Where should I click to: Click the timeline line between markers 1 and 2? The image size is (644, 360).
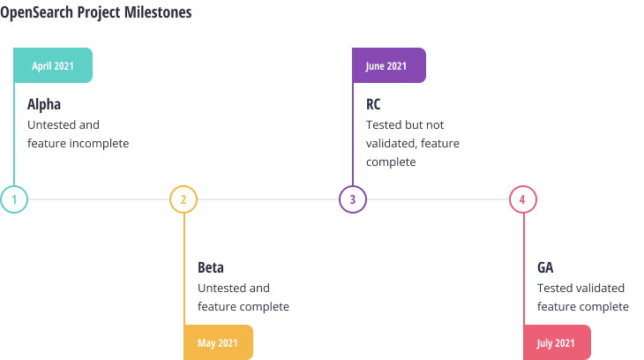(99, 199)
